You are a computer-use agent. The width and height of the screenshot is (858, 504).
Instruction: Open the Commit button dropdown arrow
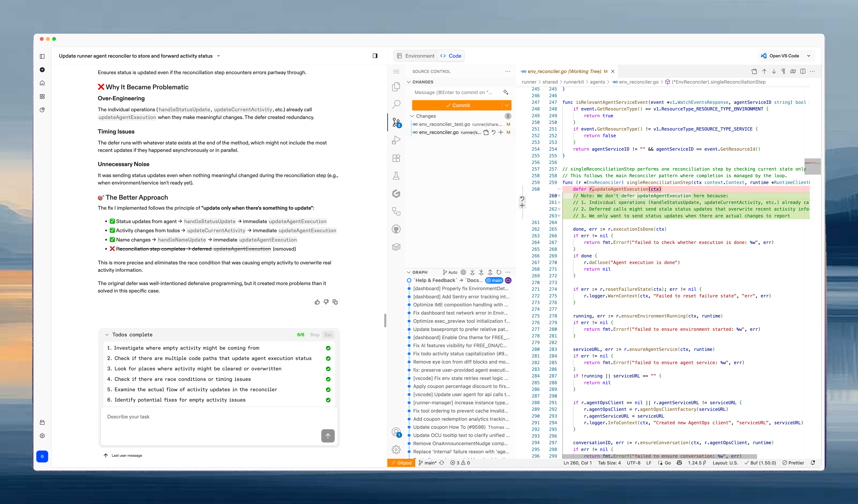click(x=507, y=106)
